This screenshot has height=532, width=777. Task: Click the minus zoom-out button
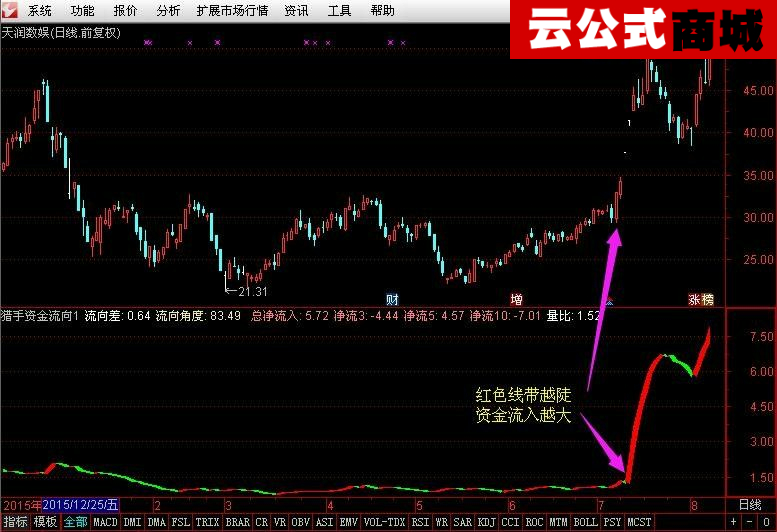pos(749,522)
